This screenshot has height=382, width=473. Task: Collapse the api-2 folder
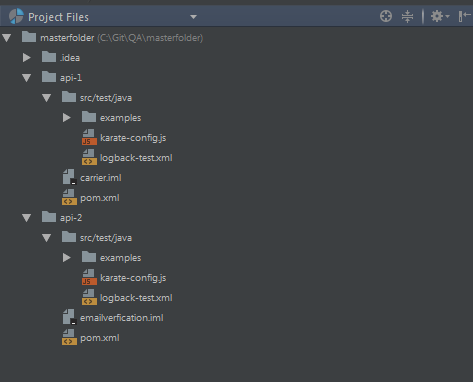click(27, 218)
